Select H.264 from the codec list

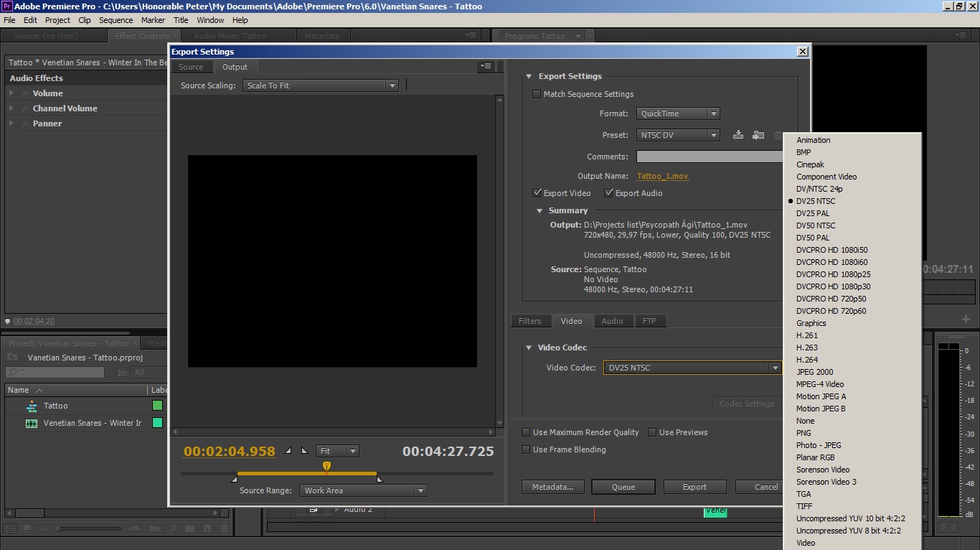[807, 360]
